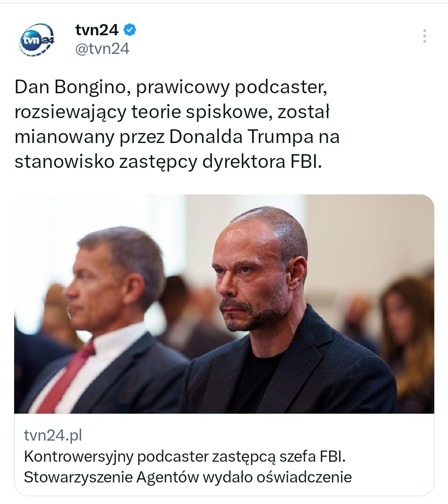Open the three-dot more options menu
The width and height of the screenshot is (448, 504).
click(x=424, y=36)
